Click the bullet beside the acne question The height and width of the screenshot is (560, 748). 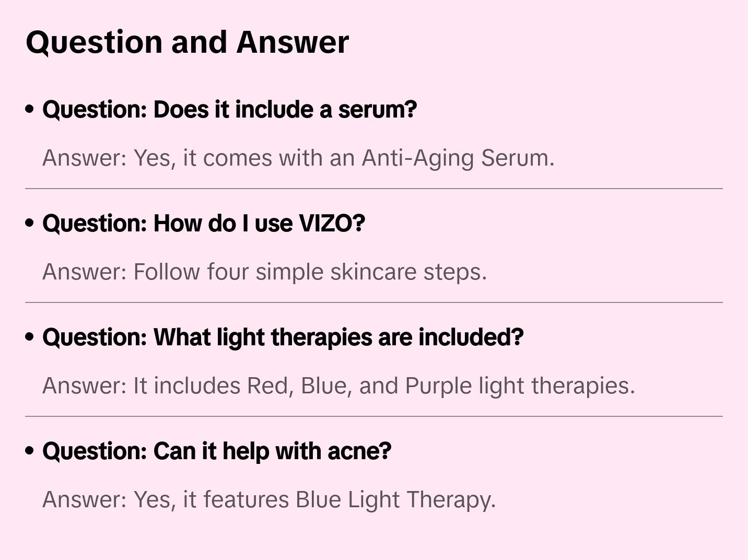pos(30,451)
